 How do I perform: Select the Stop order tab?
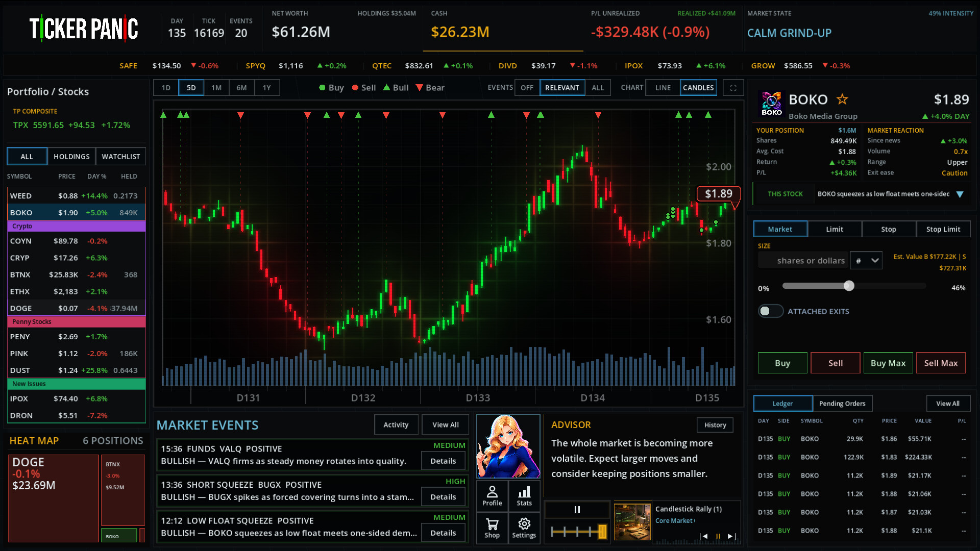889,229
